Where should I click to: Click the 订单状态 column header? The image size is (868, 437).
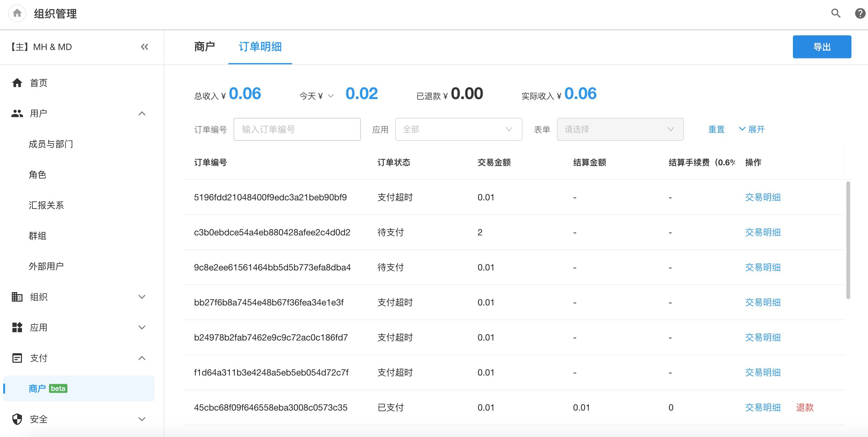click(394, 162)
